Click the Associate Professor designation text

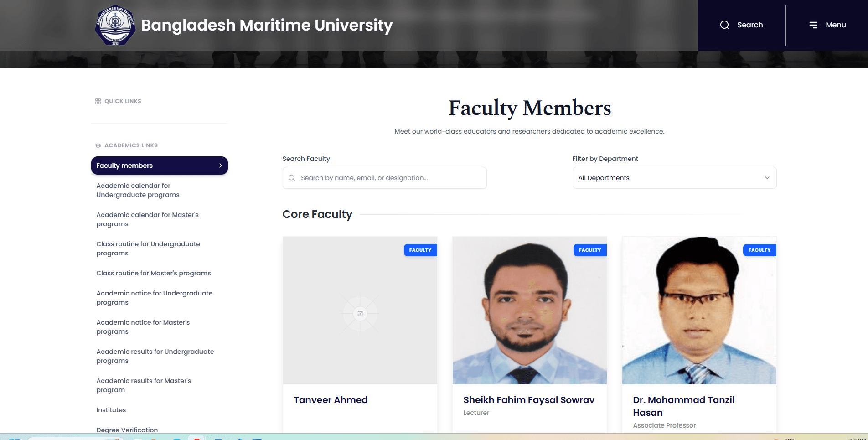coord(664,425)
